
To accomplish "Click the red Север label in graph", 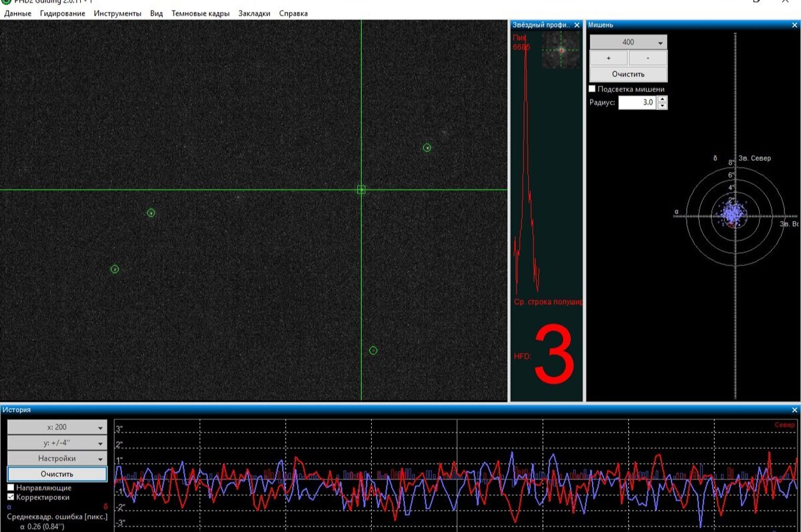I will (x=785, y=425).
